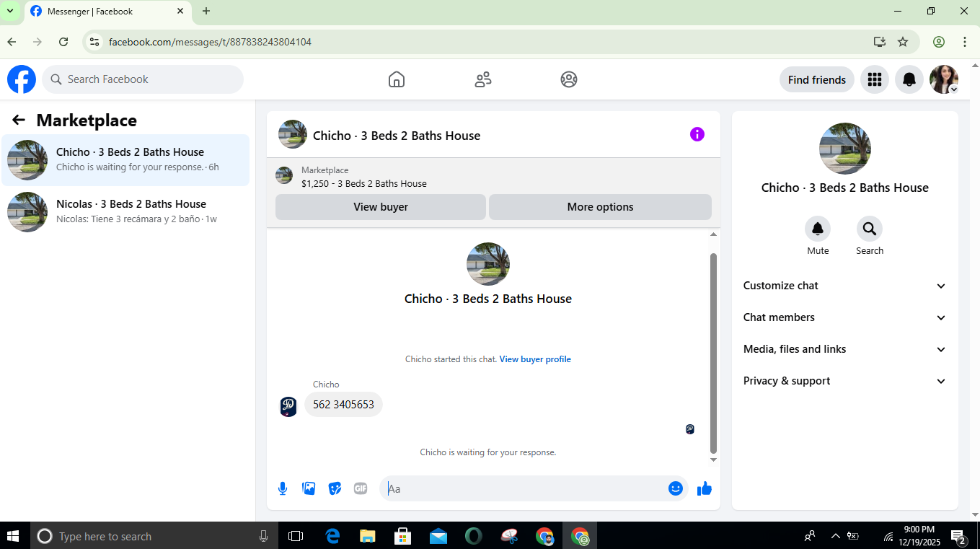Image resolution: width=980 pixels, height=549 pixels.
Task: Attach a photo with the image icon
Action: point(309,488)
